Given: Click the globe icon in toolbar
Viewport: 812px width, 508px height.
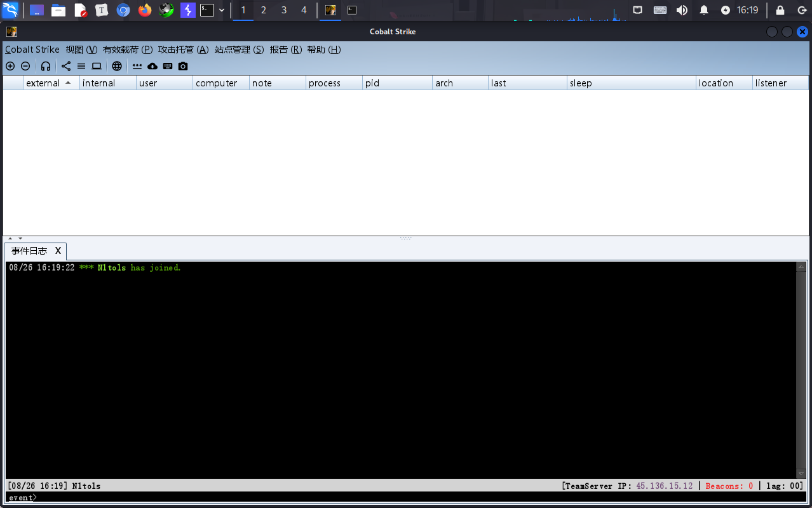Looking at the screenshot, I should (117, 66).
